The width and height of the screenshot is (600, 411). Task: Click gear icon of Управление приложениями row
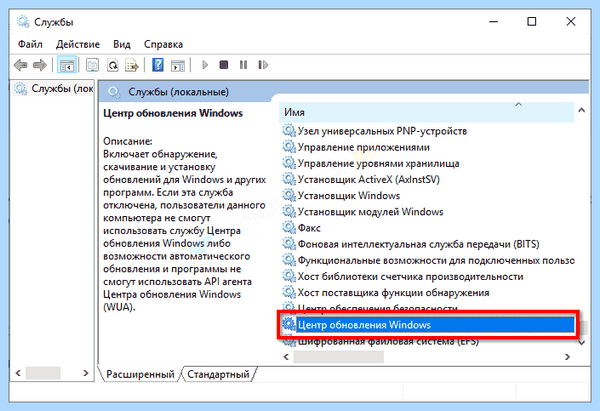[x=289, y=147]
